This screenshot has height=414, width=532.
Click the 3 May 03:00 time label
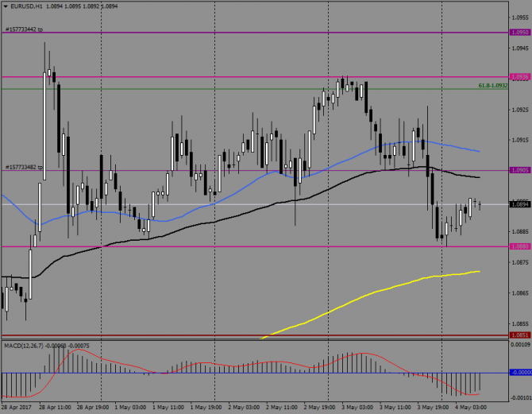pyautogui.click(x=357, y=407)
